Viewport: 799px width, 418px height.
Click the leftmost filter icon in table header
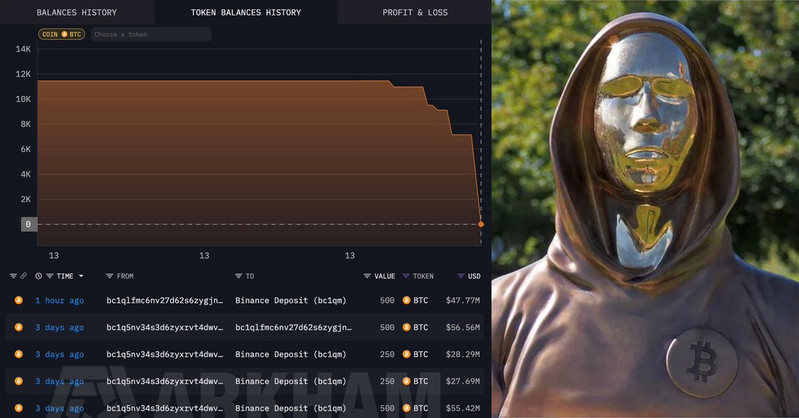point(13,276)
